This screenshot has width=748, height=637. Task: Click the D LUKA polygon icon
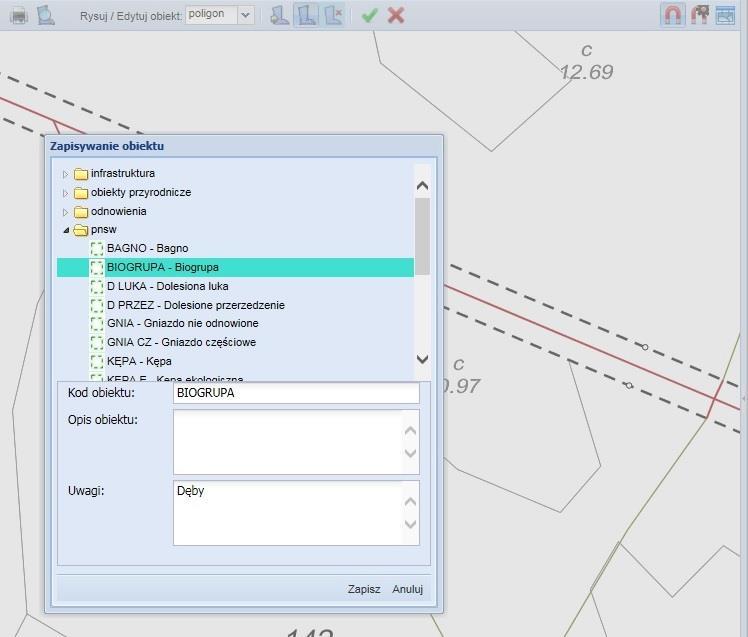(97, 286)
